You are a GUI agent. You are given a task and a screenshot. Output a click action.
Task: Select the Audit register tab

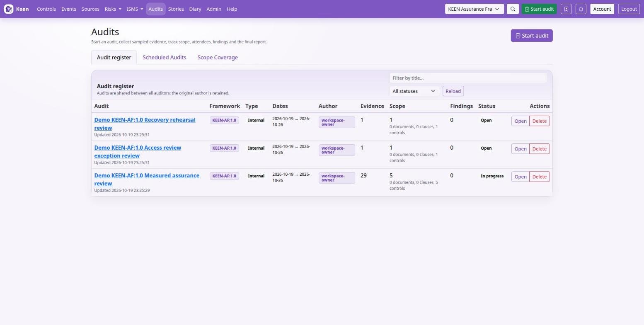tap(114, 58)
